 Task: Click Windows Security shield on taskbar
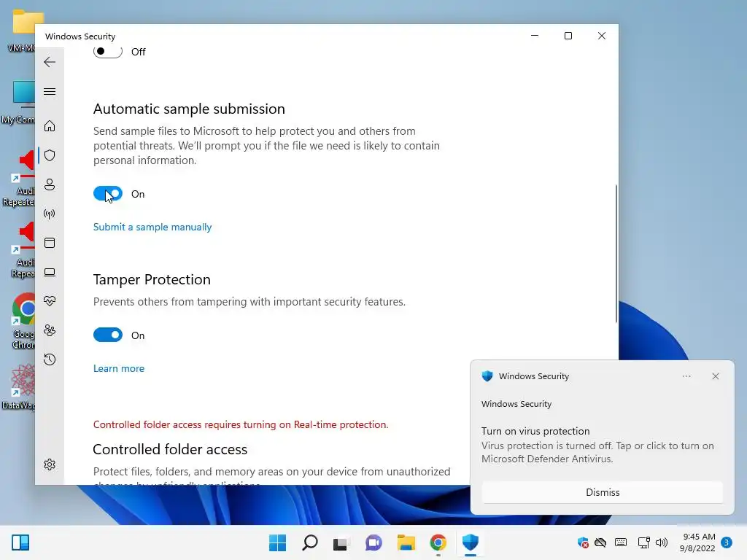click(471, 542)
